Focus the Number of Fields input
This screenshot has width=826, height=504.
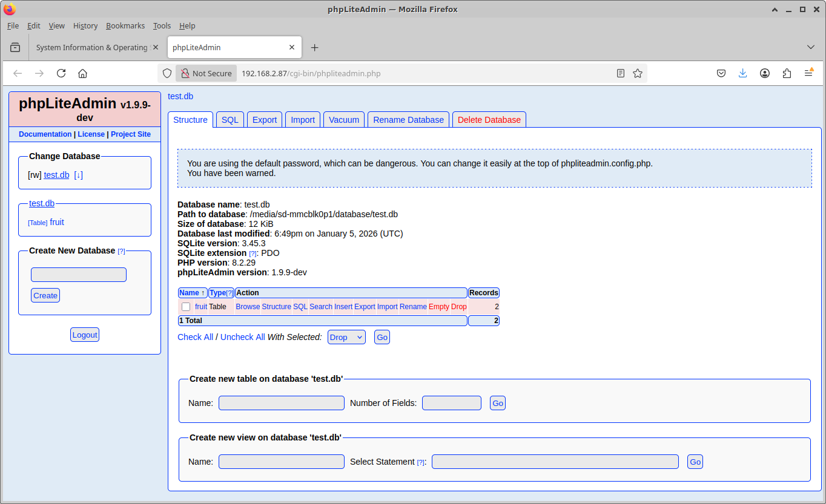pyautogui.click(x=451, y=403)
